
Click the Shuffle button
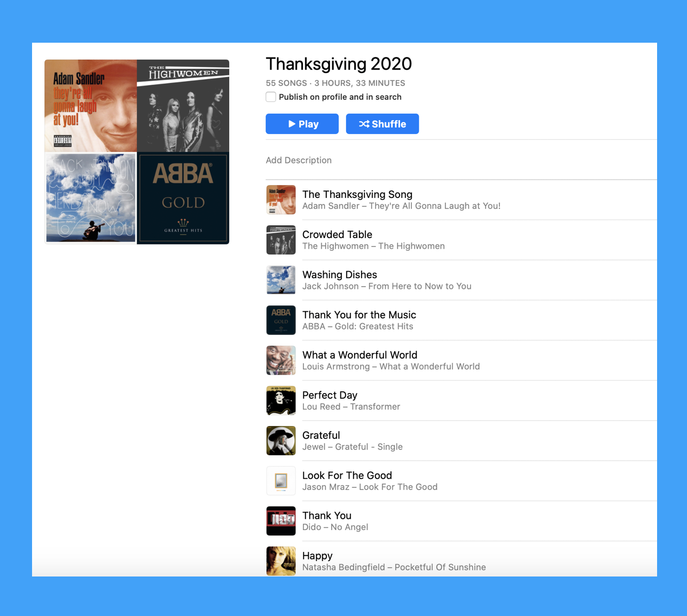[382, 124]
